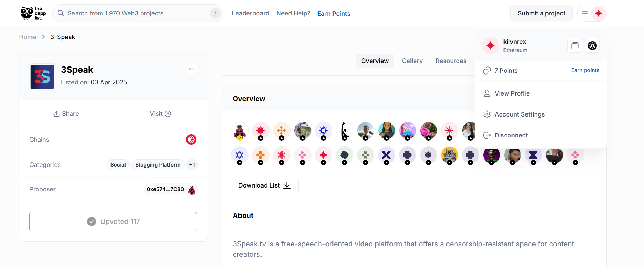Open first upvoter strawberry avatar
Viewport: 644px width, 268px height.
pyautogui.click(x=240, y=131)
